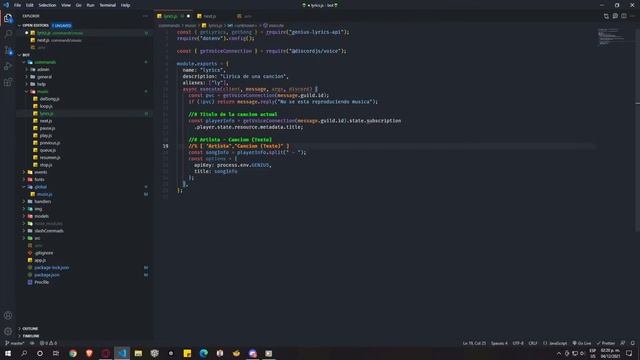Collapse the OPEN EDITORS section
This screenshot has width=640, height=360.
pyautogui.click(x=35, y=25)
